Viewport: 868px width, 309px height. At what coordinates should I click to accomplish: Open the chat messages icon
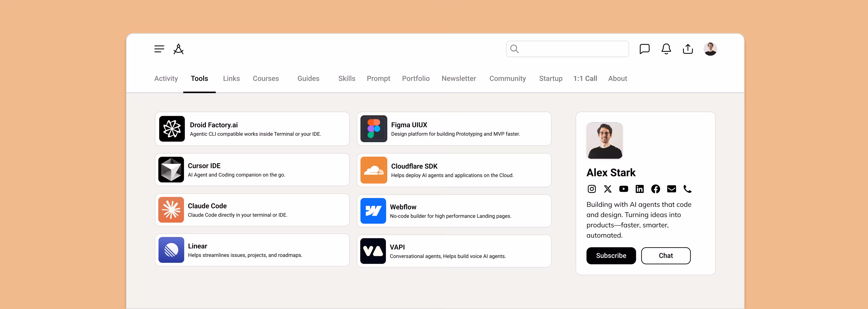click(x=644, y=49)
